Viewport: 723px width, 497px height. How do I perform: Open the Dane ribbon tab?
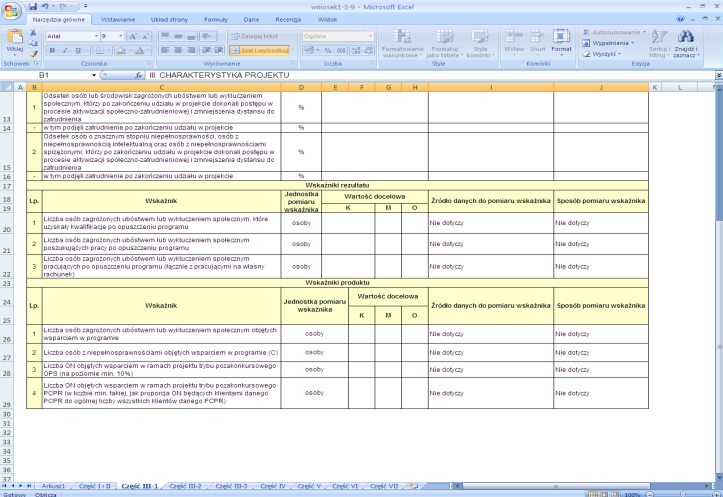pyautogui.click(x=251, y=19)
